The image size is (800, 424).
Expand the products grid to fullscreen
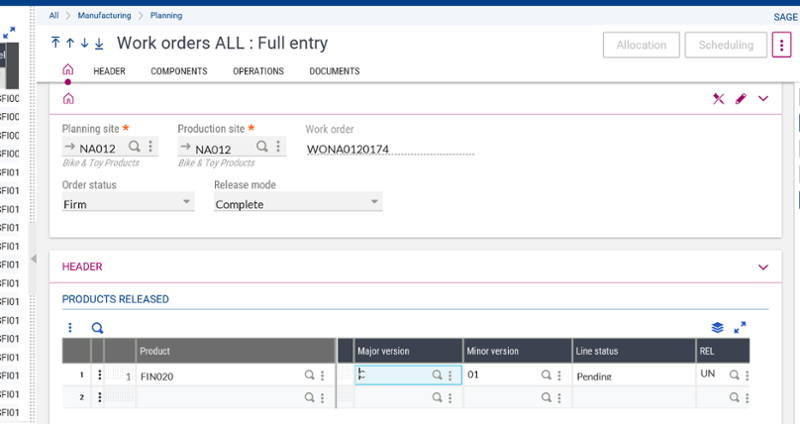[x=740, y=327]
